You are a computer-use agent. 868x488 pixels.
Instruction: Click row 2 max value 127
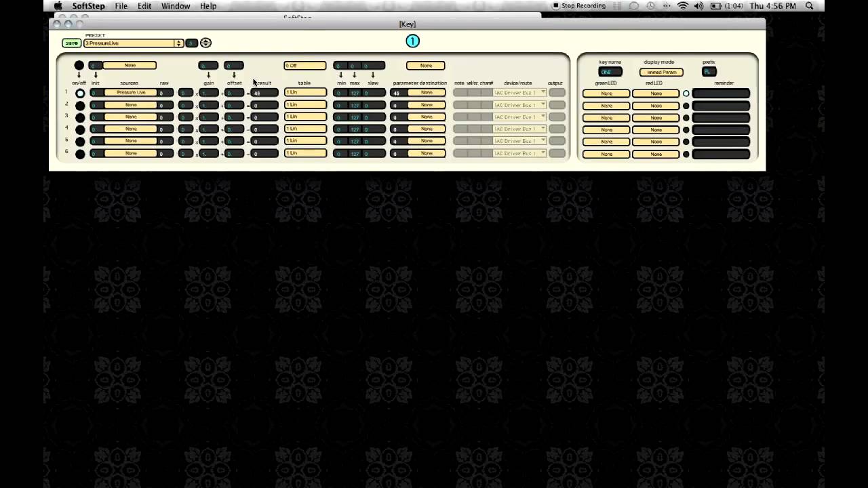(x=355, y=105)
